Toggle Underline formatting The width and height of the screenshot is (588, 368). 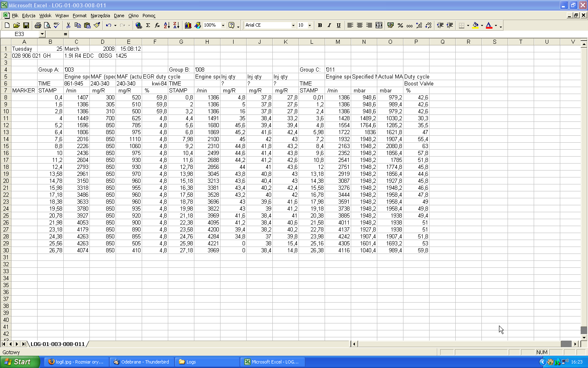click(339, 25)
